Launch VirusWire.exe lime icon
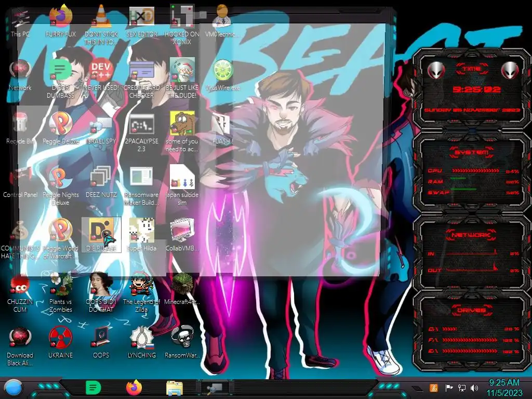Viewport: 532px width, 399px height. 222,75
